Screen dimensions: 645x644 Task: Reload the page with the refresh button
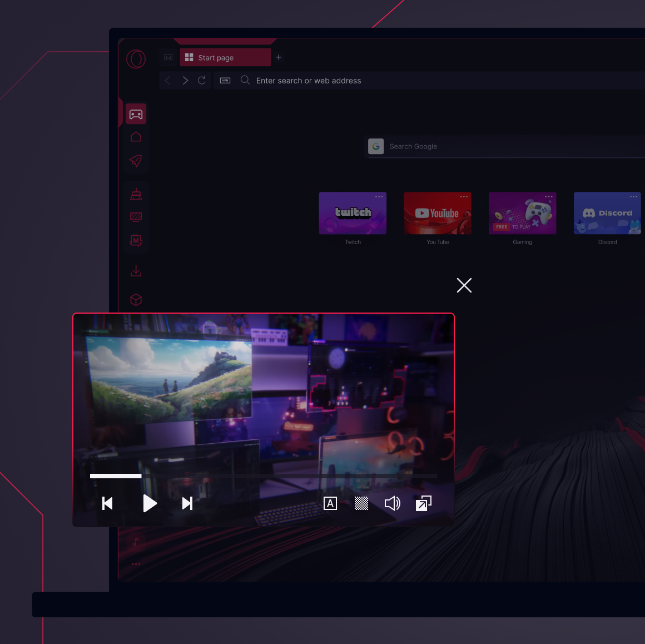202,80
